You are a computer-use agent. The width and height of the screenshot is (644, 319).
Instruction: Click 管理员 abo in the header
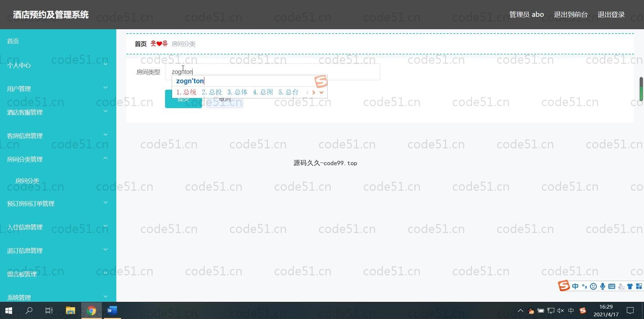pos(526,14)
